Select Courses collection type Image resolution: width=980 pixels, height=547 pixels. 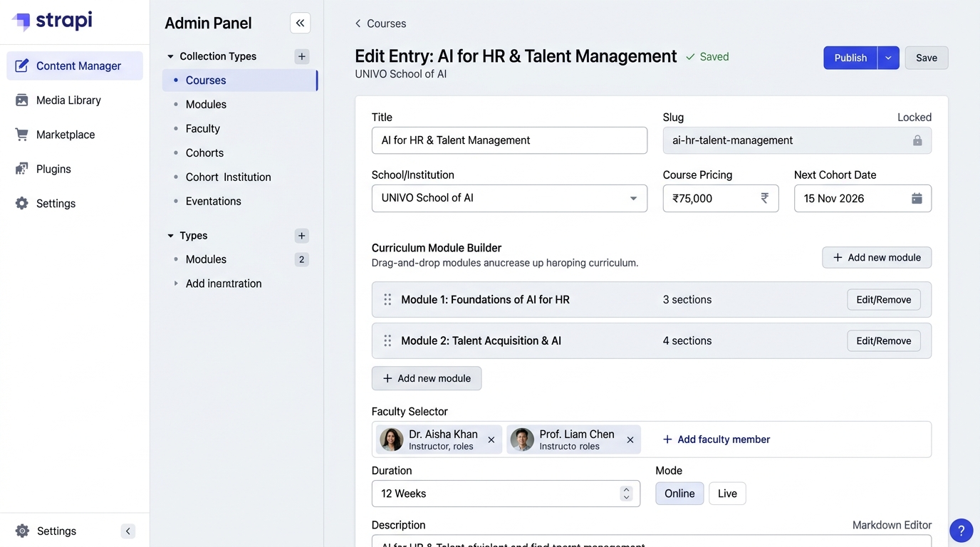pos(239,80)
